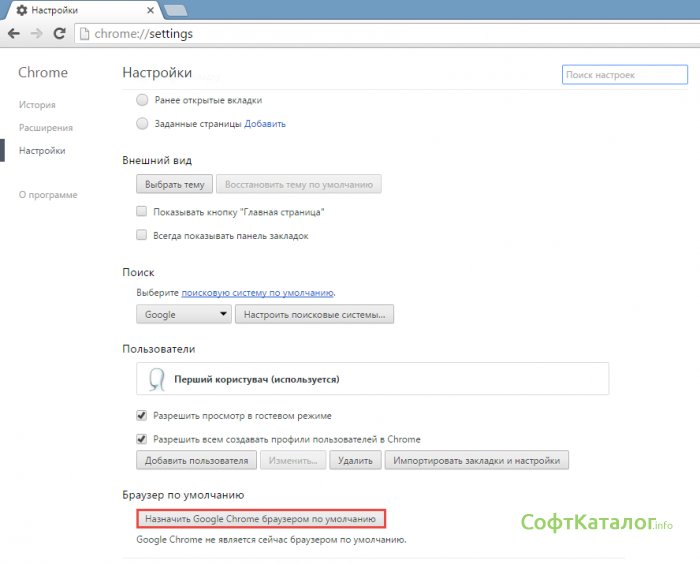
Task: Click the "Выбрать тему" button
Action: click(174, 185)
